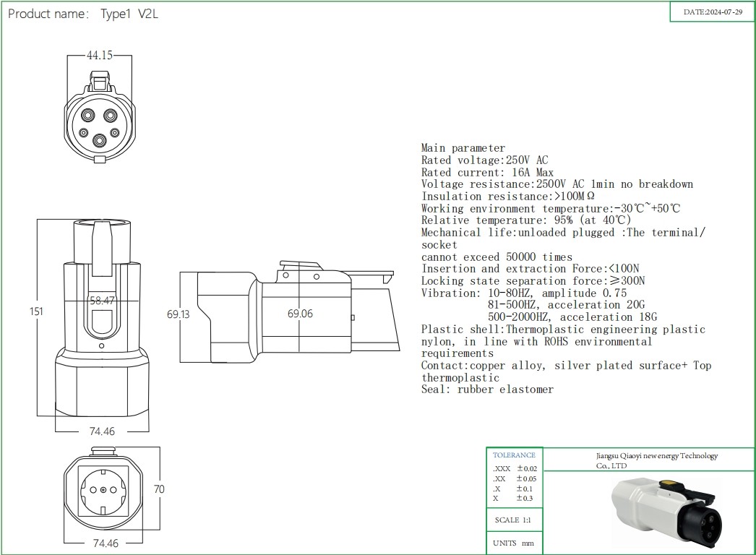Select the Main parameter heading
756x555 pixels.
coord(463,148)
